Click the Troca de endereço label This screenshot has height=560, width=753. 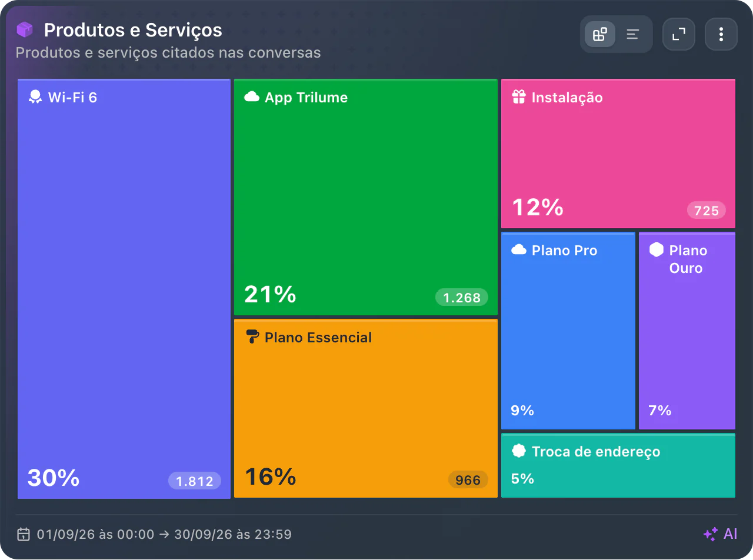coord(596,451)
